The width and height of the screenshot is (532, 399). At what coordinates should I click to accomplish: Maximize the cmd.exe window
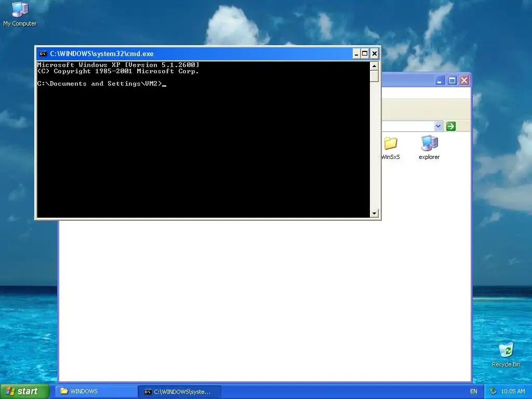[365, 54]
